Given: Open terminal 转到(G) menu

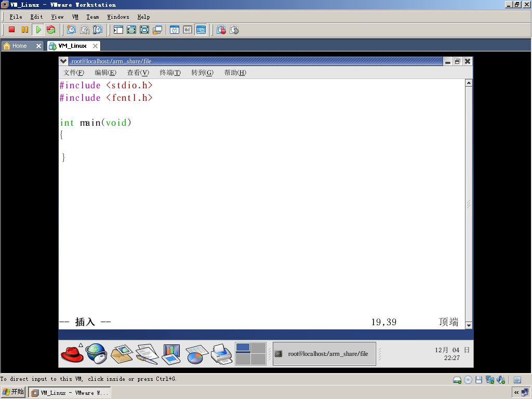Looking at the screenshot, I should coord(202,72).
